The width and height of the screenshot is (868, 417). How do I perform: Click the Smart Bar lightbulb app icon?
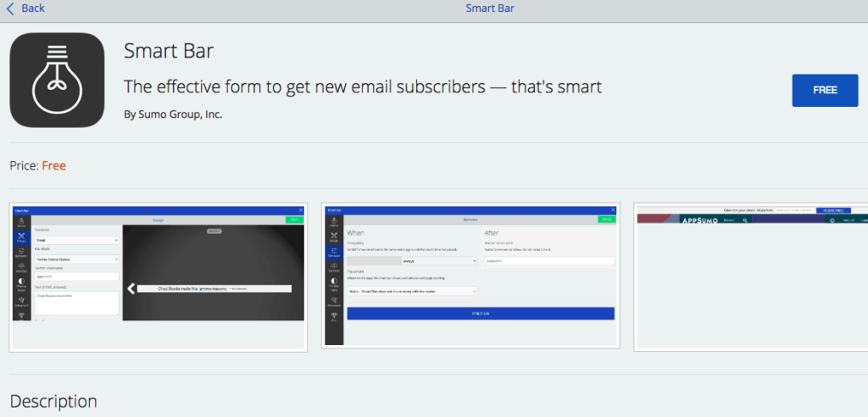point(57,80)
